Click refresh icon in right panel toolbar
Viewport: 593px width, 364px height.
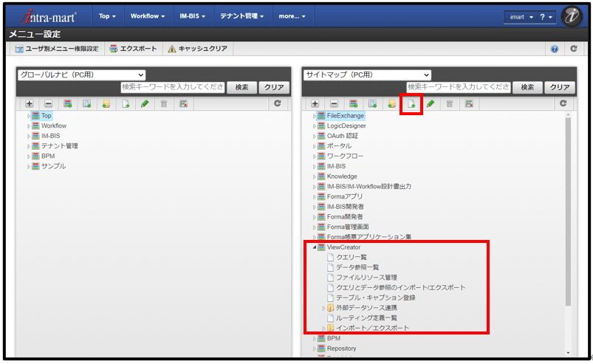coord(563,103)
